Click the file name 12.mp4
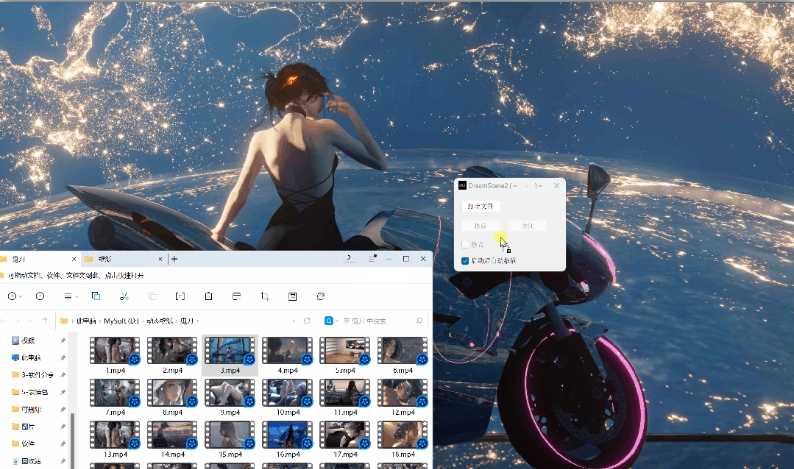 coord(403,413)
